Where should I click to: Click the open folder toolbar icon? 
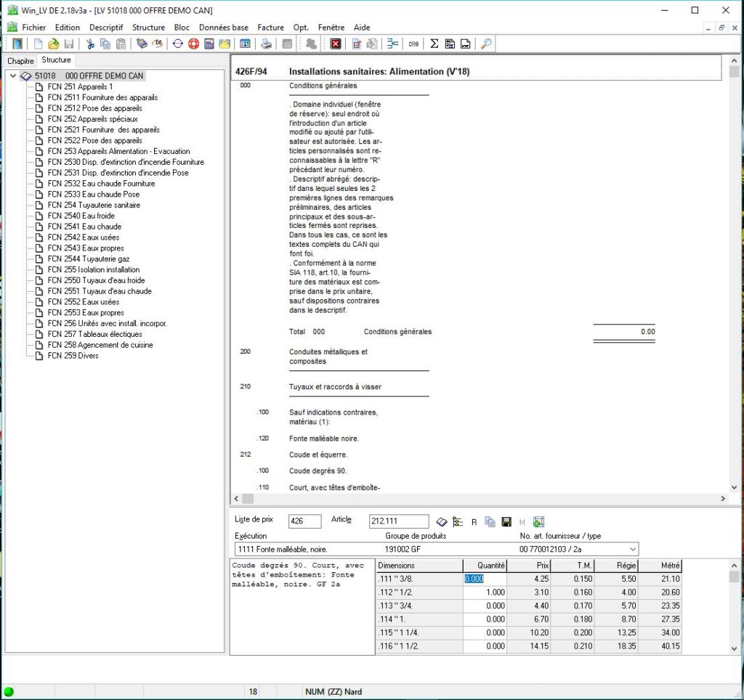click(54, 44)
